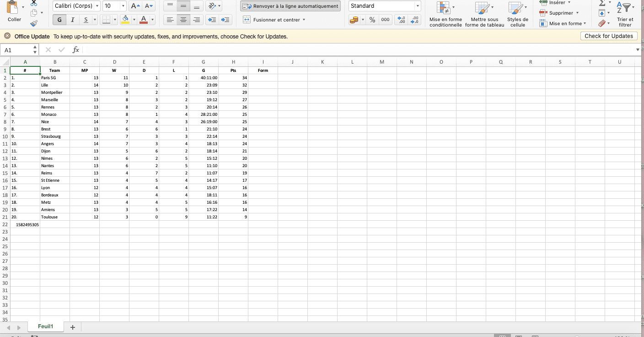Click the insert function fx icon
The width and height of the screenshot is (644, 337).
click(x=76, y=50)
